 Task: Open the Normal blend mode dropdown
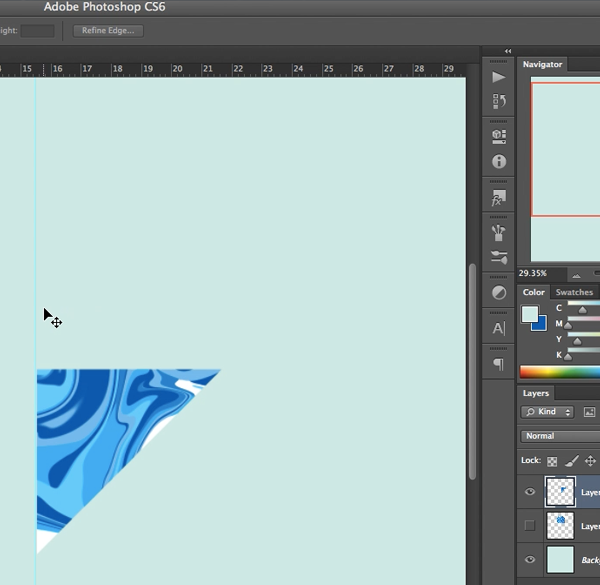click(560, 436)
